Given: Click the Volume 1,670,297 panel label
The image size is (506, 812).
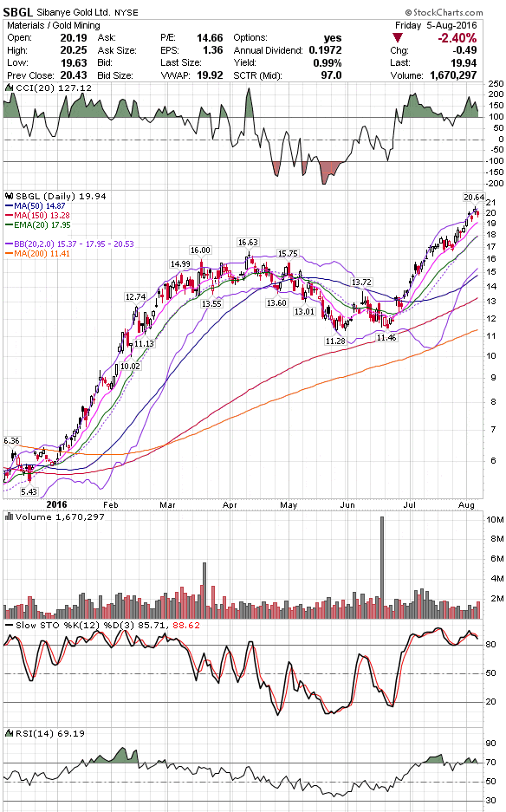Looking at the screenshot, I should click(x=60, y=516).
